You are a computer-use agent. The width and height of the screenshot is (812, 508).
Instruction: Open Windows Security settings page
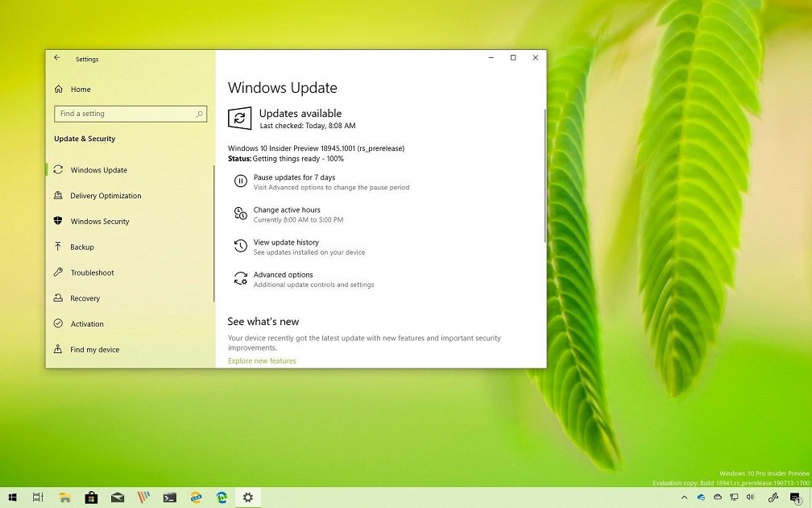(x=99, y=222)
